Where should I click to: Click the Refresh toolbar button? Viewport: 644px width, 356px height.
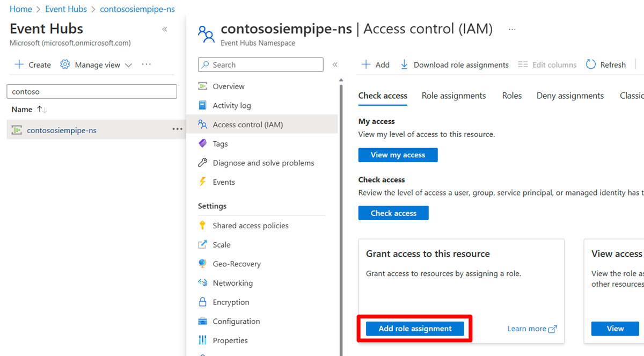[x=606, y=64]
